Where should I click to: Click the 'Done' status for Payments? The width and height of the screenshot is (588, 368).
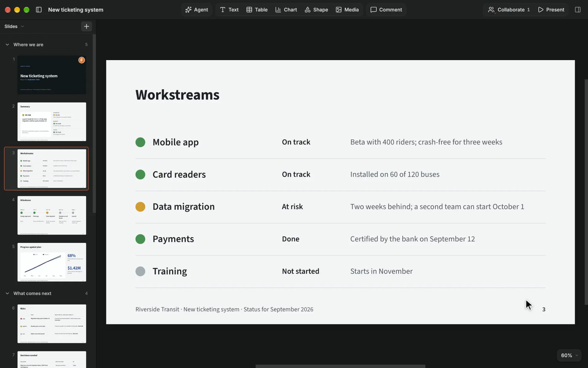coord(291,239)
